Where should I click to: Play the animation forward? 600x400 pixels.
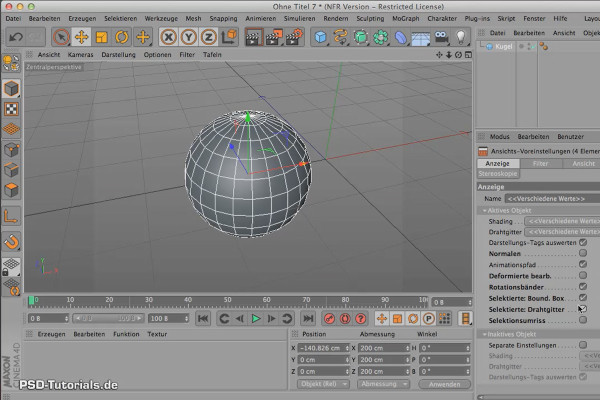(256, 318)
